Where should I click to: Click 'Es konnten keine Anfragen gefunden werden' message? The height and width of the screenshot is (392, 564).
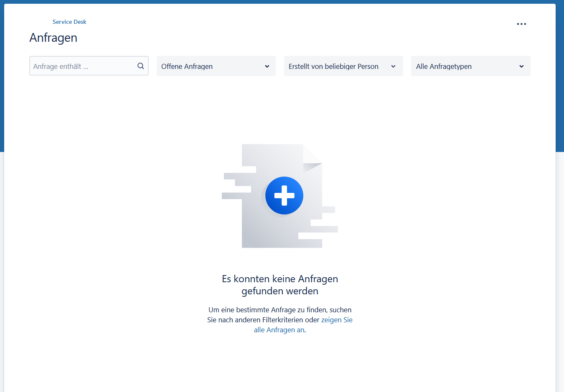click(280, 285)
